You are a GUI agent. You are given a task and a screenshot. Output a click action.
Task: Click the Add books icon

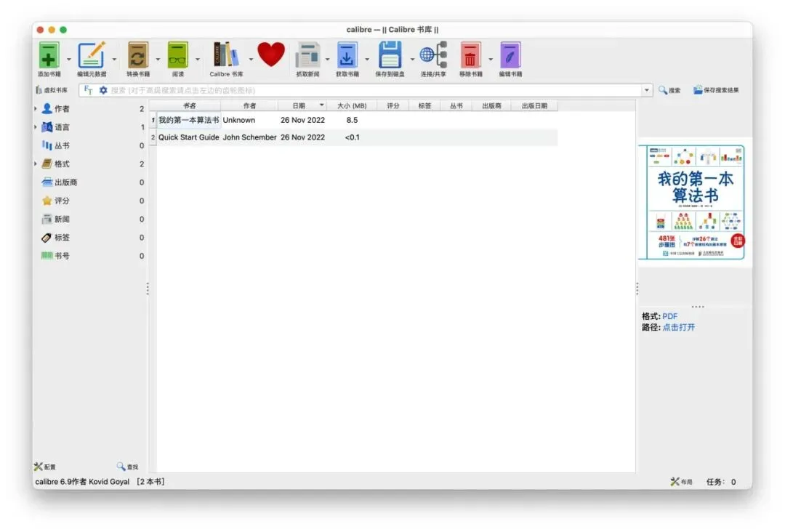click(49, 55)
